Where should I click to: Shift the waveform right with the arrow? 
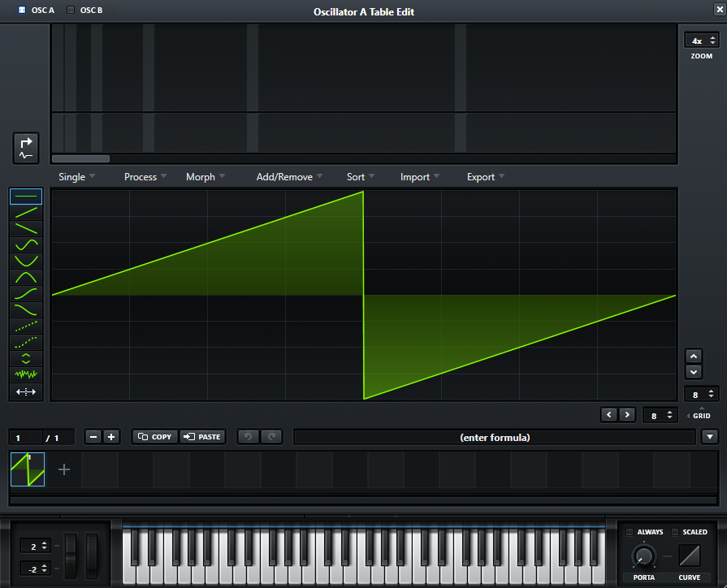click(626, 415)
